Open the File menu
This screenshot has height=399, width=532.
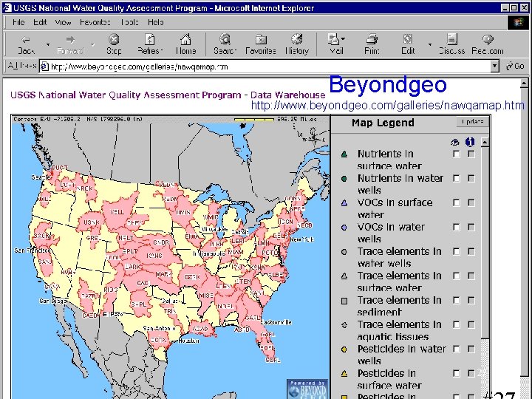(x=18, y=22)
